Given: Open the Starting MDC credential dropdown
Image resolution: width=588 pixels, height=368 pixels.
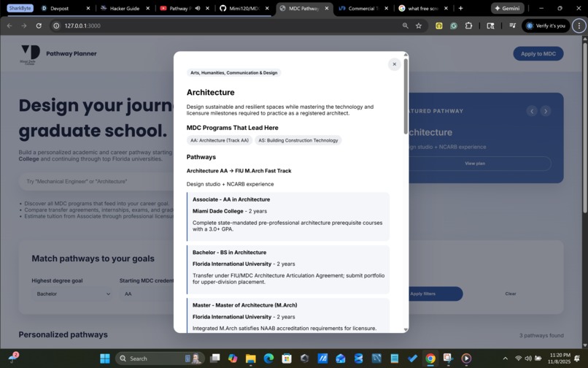Looking at the screenshot, I should coord(147,294).
